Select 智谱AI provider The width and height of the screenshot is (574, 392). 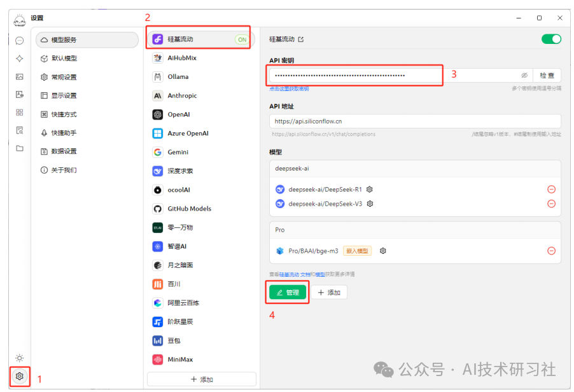tap(200, 246)
